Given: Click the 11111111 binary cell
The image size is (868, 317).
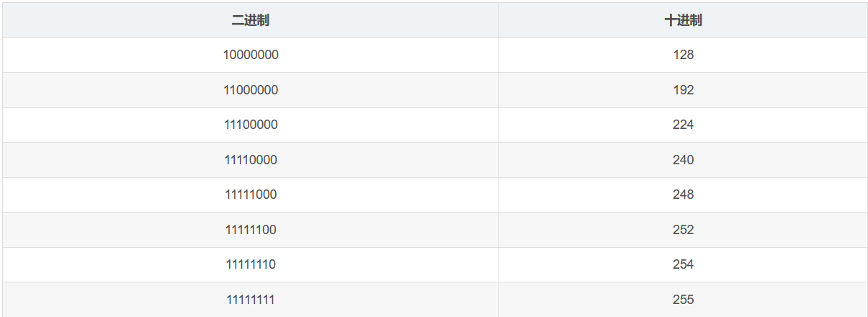Looking at the screenshot, I should [x=250, y=300].
